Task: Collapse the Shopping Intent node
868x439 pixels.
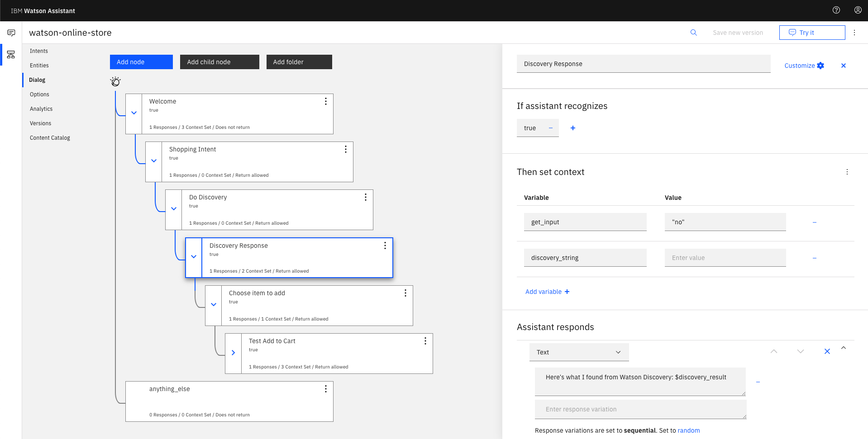Action: point(154,161)
